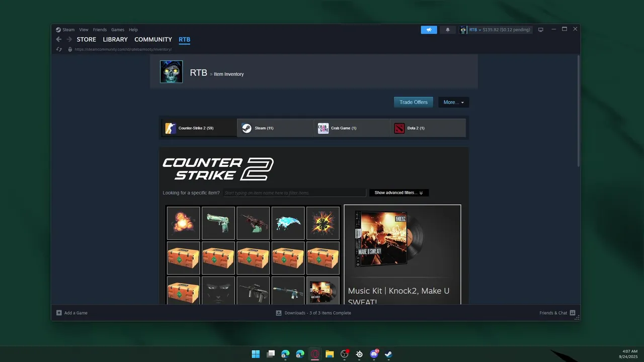Select the teal Desert Eagle pistol item

point(218,223)
